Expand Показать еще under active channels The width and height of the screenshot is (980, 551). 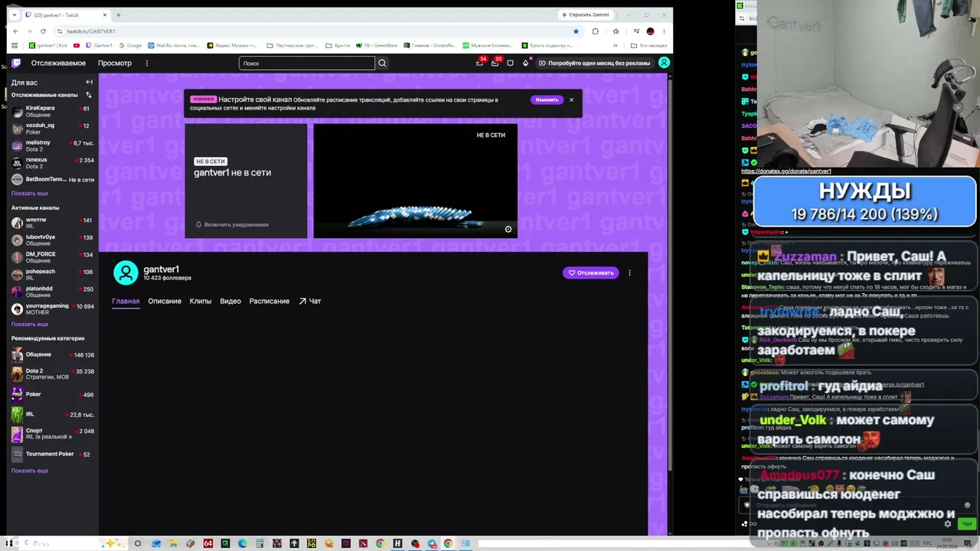pyautogui.click(x=30, y=324)
